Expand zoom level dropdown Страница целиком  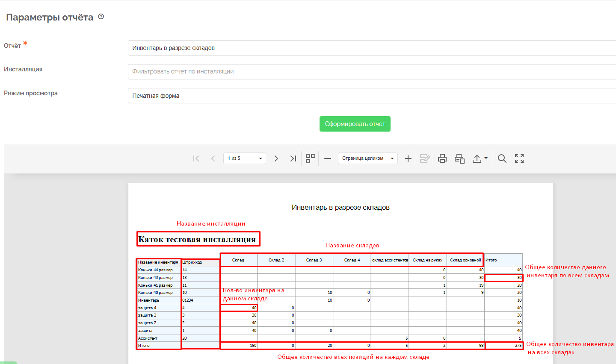[x=367, y=159]
